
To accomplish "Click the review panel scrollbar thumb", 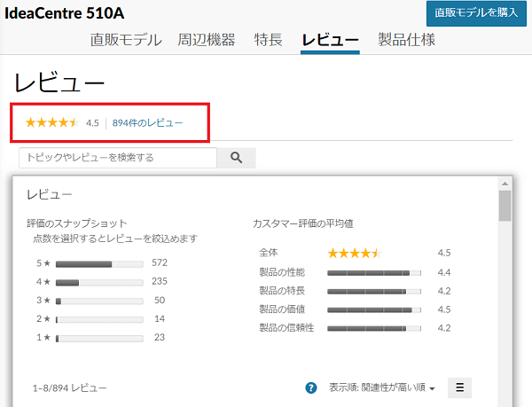I will [x=505, y=206].
